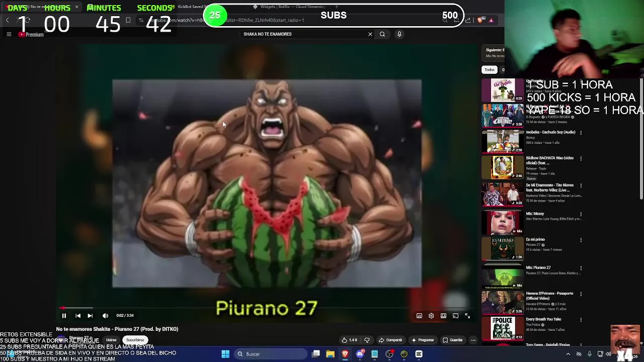Open options for Iwobeka Cachudo Soy
Image resolution: width=644 pixels, height=362 pixels.
[581, 133]
